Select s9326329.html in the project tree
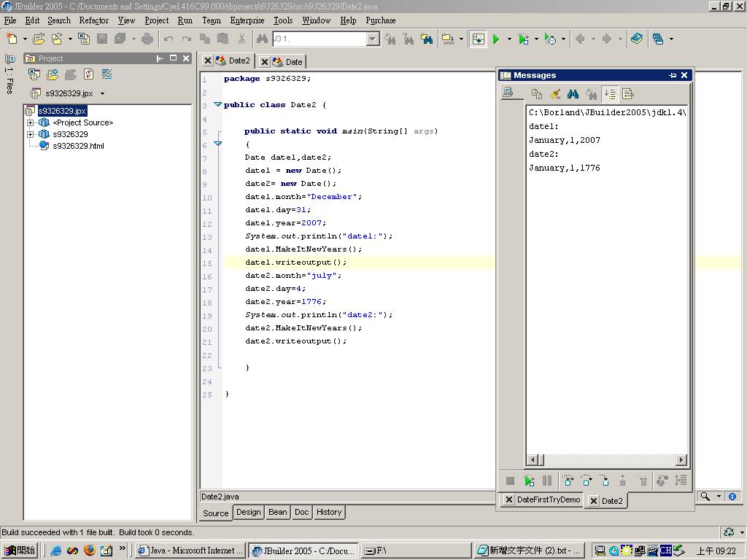Screen dimensions: 747x560 point(78,146)
